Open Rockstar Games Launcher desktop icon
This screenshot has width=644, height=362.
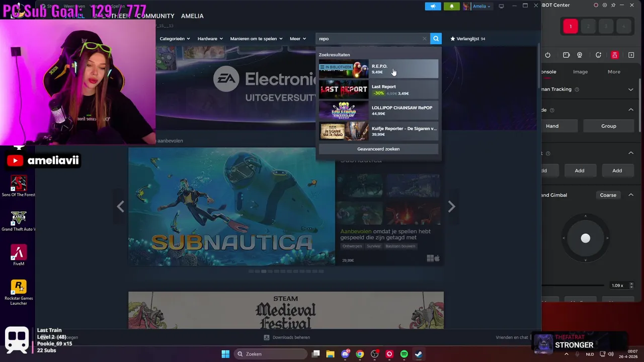pyautogui.click(x=19, y=292)
